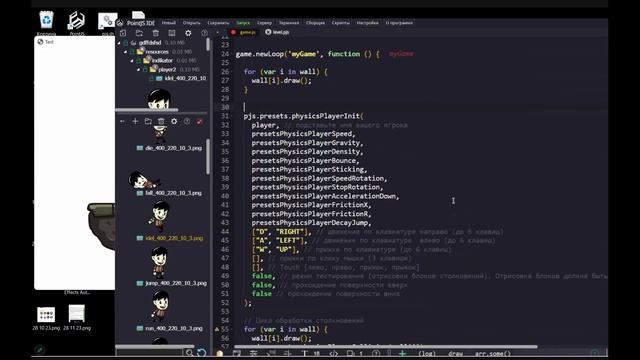Click the green plus icon in editor bottom bar
The width and height of the screenshot is (640, 360).
click(402, 354)
